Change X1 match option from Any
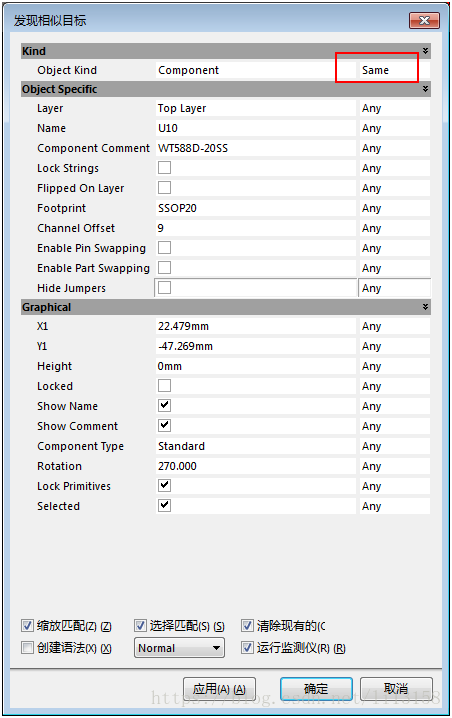 click(x=394, y=326)
